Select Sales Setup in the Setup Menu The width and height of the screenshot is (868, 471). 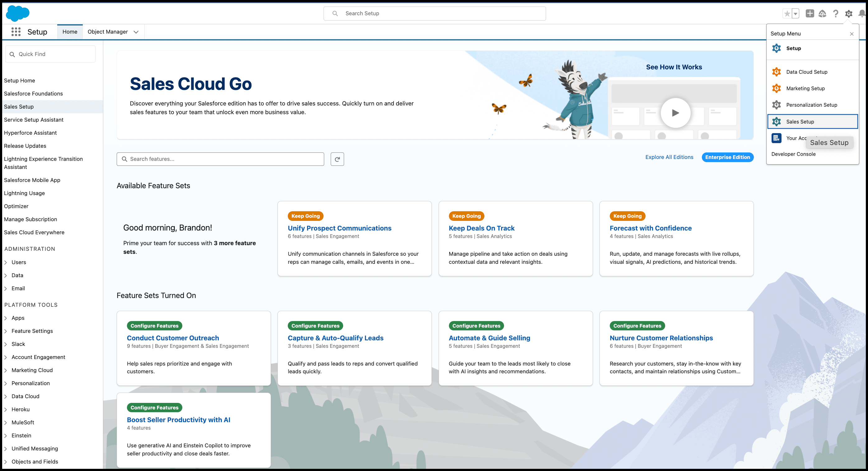pyautogui.click(x=813, y=122)
